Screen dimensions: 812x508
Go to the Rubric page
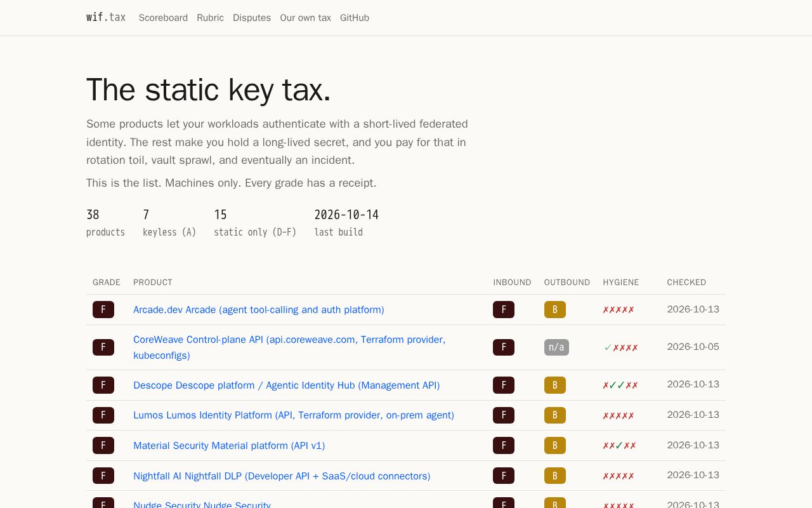tap(210, 18)
